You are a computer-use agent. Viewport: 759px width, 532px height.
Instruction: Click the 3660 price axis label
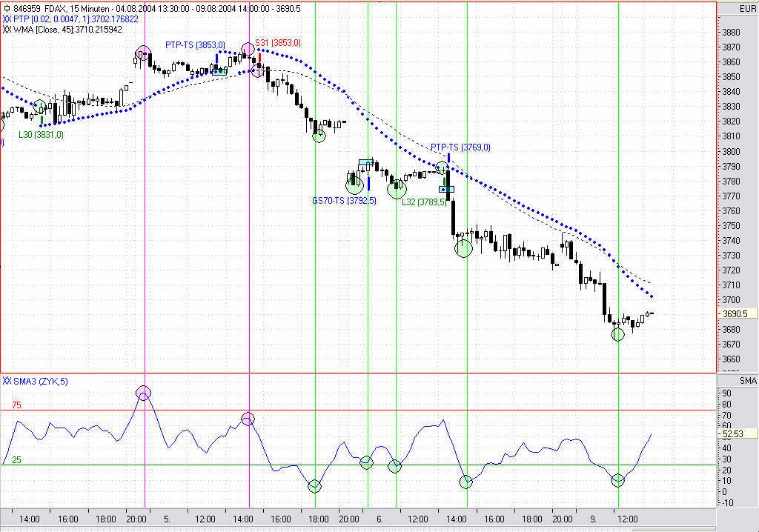pos(731,359)
